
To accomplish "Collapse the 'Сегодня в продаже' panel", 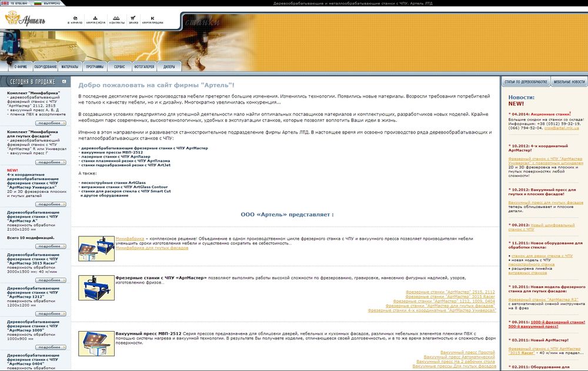I will pos(64,81).
